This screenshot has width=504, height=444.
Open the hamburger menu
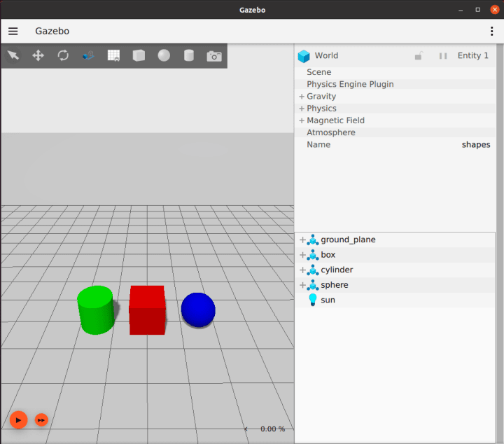(13, 31)
